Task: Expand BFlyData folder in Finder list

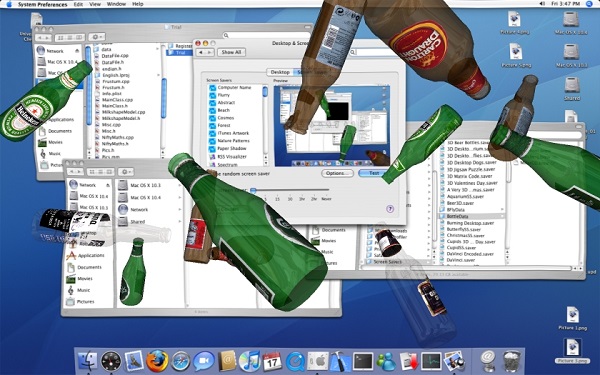Action: tap(502, 210)
